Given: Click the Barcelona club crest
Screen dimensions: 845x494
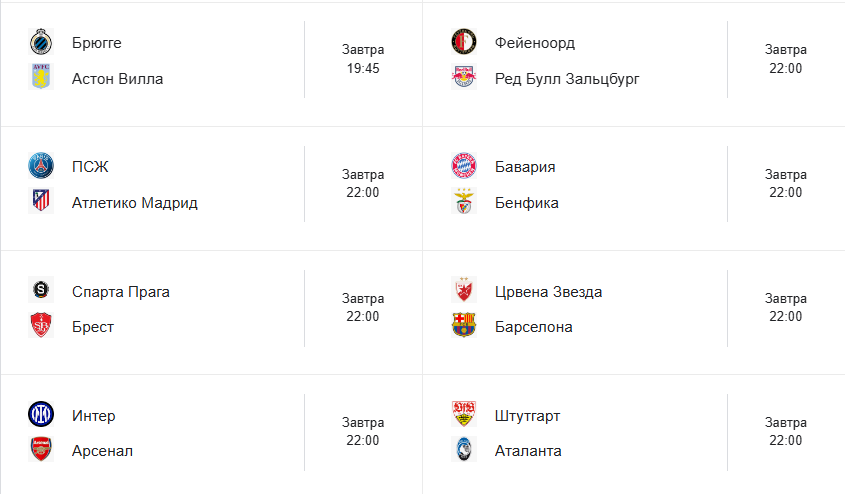Looking at the screenshot, I should [463, 326].
